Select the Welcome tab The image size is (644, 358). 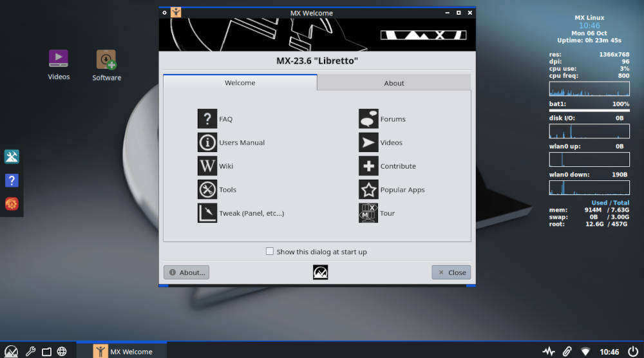click(x=240, y=82)
